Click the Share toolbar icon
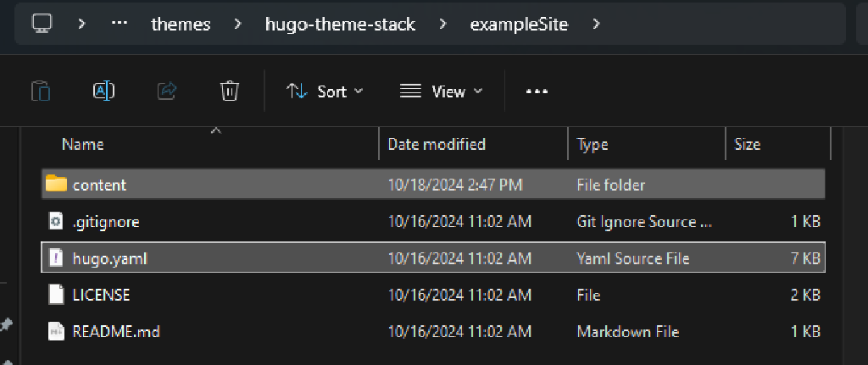This screenshot has height=365, width=868. 167,91
